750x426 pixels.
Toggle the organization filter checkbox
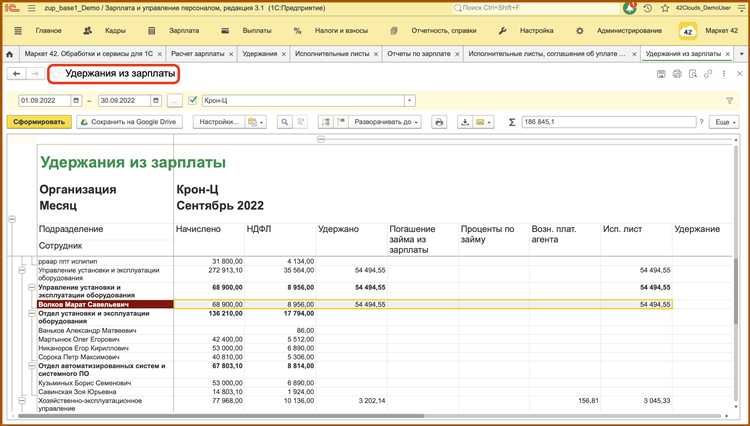(x=193, y=100)
